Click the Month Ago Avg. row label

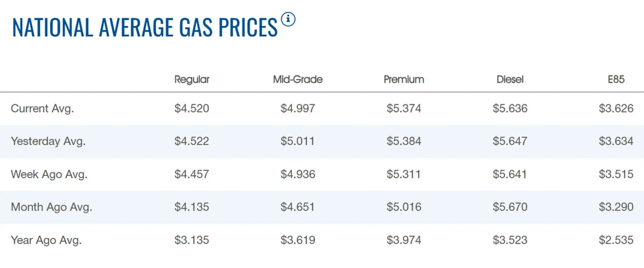point(52,207)
